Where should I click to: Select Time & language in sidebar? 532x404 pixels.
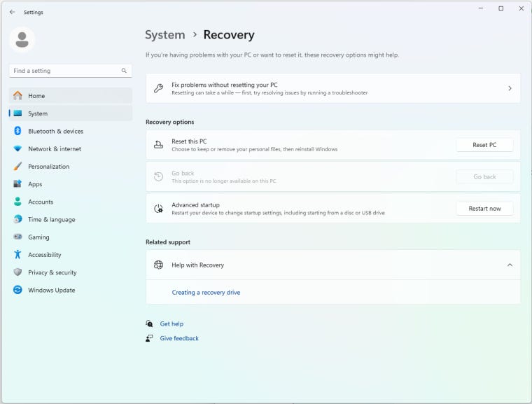pos(51,220)
